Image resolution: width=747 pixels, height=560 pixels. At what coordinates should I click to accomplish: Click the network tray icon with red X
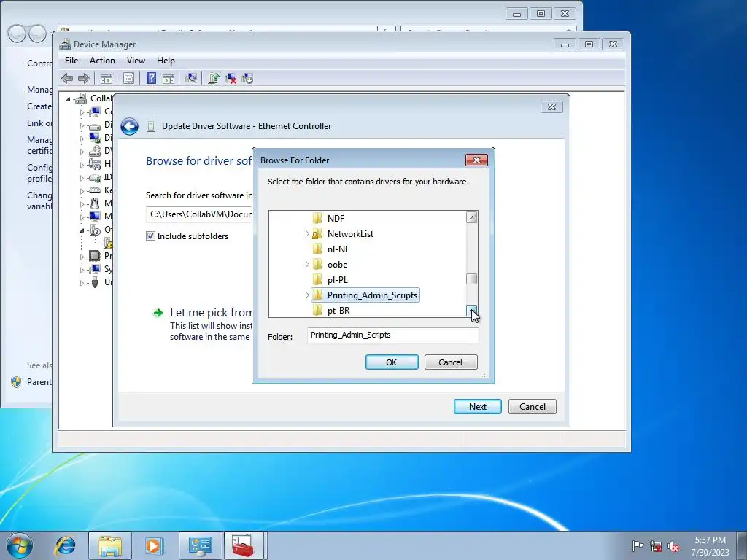(656, 547)
